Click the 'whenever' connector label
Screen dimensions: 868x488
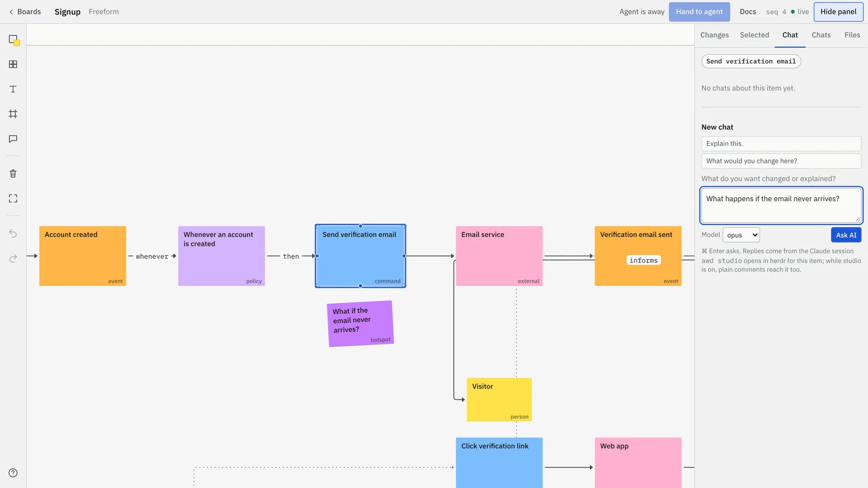pyautogui.click(x=152, y=256)
